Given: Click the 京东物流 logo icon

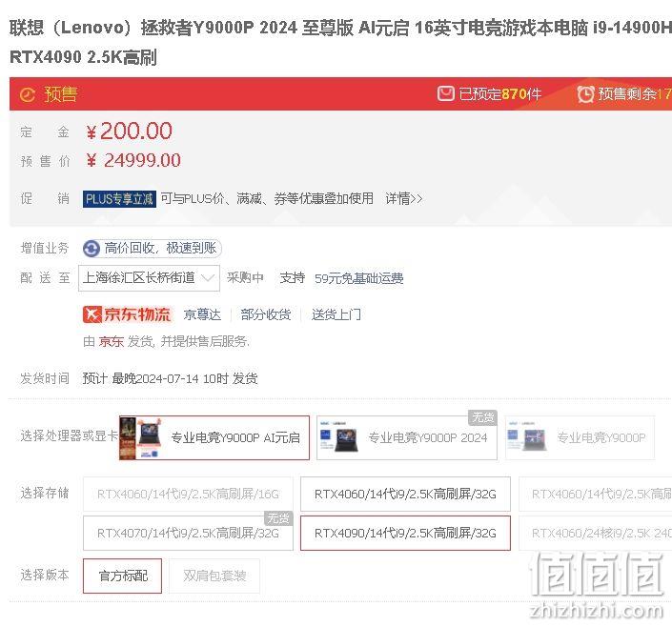Looking at the screenshot, I should pyautogui.click(x=92, y=314).
